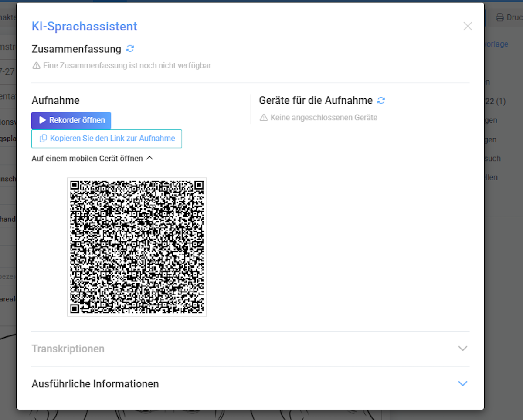This screenshot has height=420, width=523.
Task: Click the KI-Sprachassistent title
Action: click(x=85, y=27)
